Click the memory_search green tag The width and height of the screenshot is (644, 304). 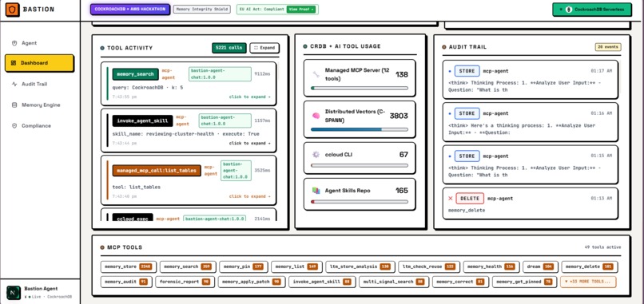[136, 74]
